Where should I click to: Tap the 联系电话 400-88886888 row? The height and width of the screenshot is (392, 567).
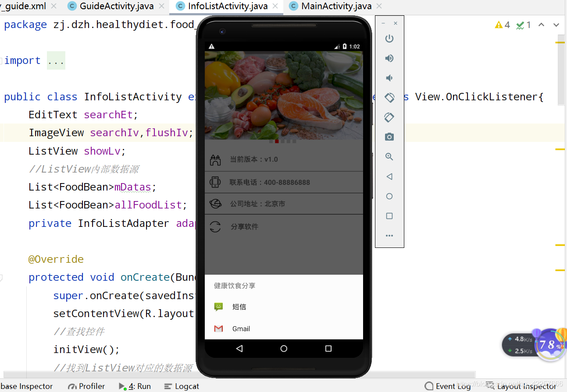[284, 182]
